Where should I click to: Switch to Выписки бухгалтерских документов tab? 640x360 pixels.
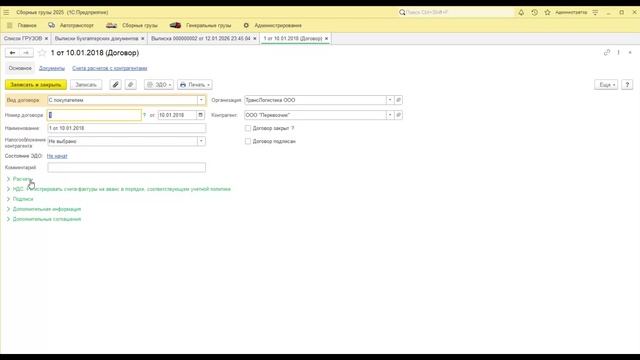pos(96,38)
